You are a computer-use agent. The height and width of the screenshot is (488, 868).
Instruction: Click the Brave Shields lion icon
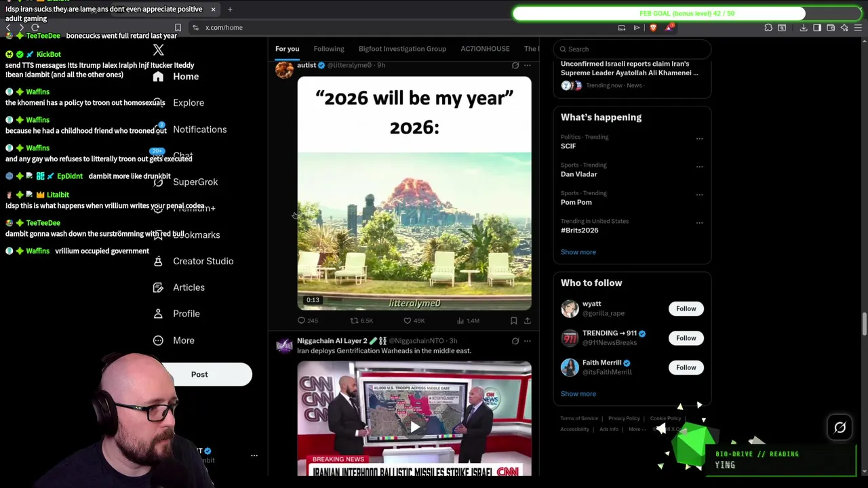(x=653, y=28)
